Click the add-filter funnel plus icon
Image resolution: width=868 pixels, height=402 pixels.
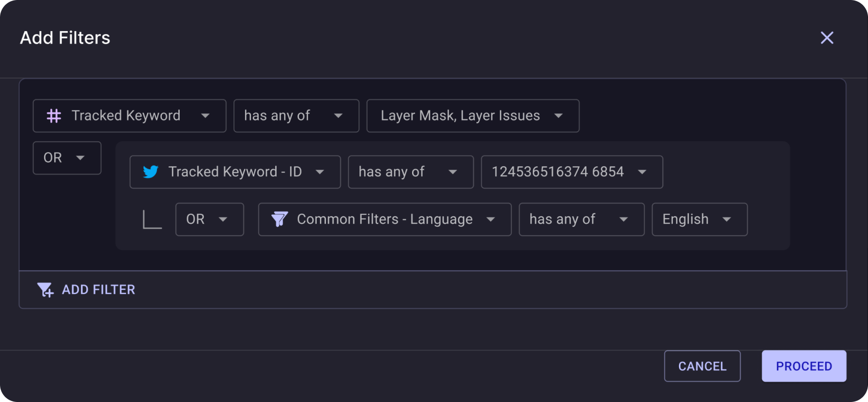click(45, 290)
